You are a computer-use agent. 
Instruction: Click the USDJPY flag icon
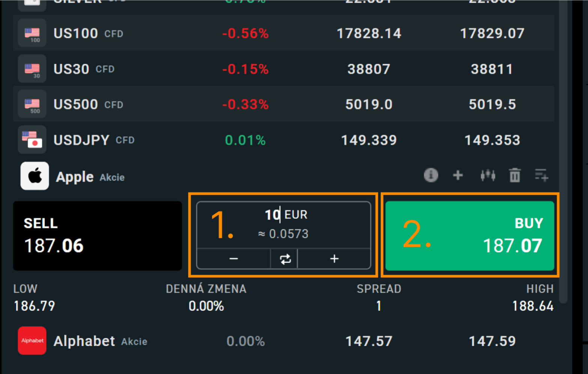[32, 140]
